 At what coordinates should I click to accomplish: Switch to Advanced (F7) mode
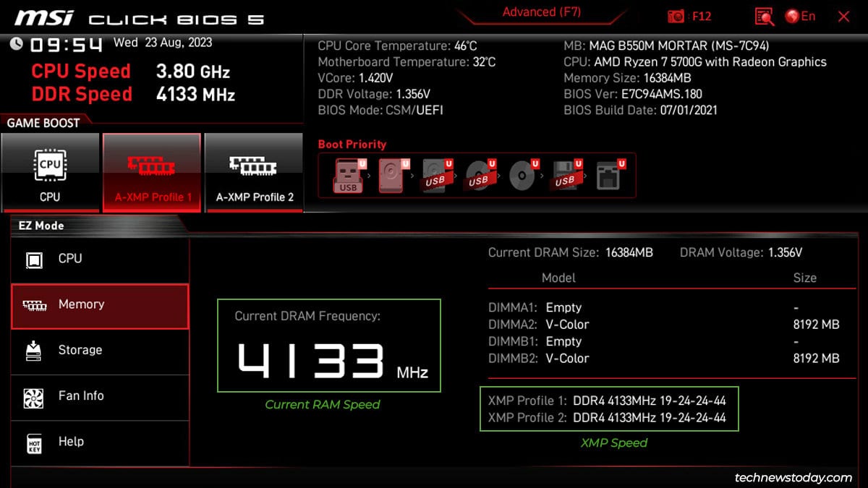[x=542, y=12]
